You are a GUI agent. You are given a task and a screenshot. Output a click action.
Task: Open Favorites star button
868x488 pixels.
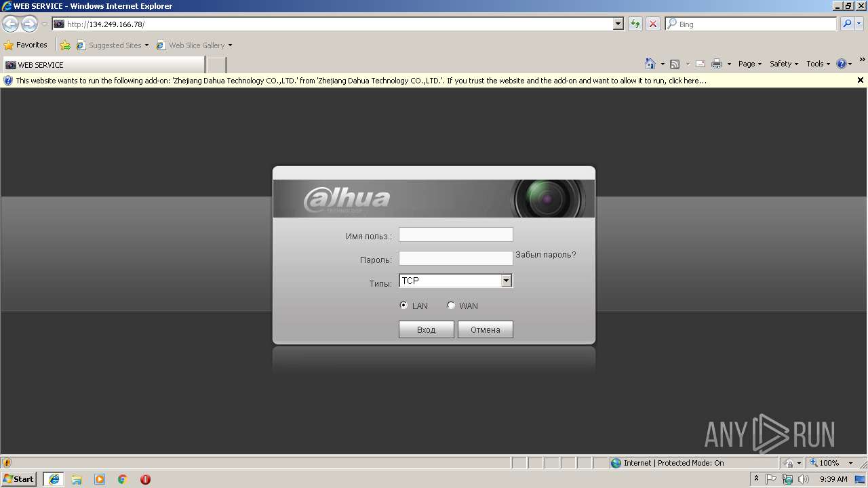[26, 45]
